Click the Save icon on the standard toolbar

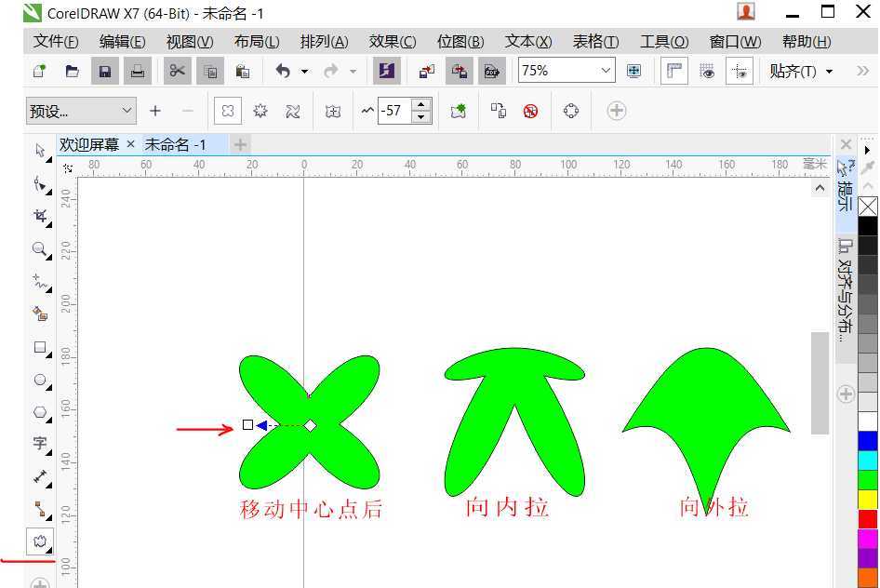(x=104, y=71)
